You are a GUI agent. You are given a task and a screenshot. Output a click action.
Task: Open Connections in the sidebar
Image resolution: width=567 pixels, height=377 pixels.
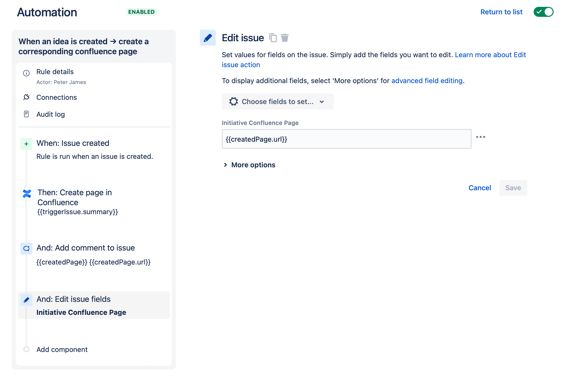point(56,97)
